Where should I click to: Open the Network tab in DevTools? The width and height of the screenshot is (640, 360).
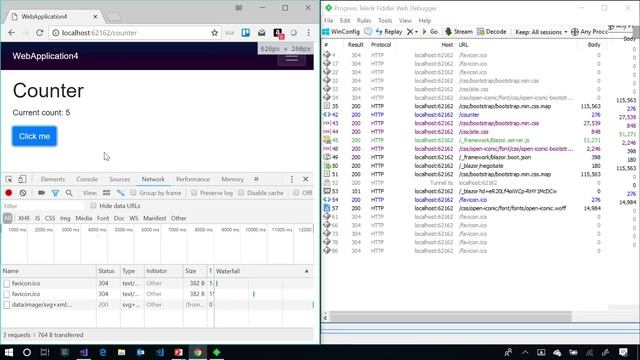(153, 179)
